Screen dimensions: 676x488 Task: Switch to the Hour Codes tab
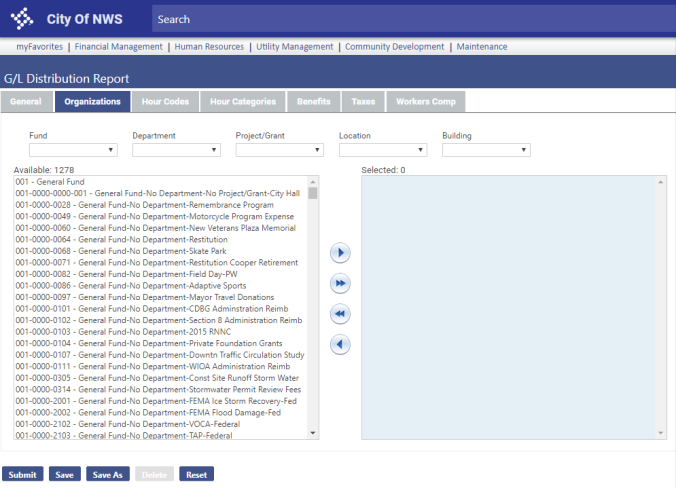(x=165, y=102)
